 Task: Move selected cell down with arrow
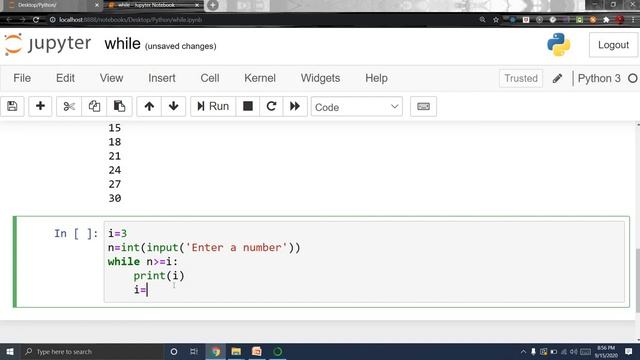click(x=173, y=107)
